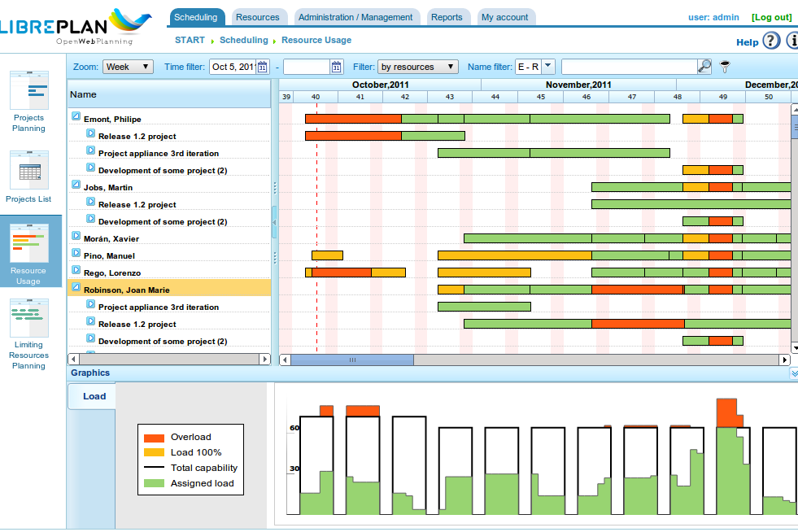798x532 pixels.
Task: Open the Projects Planning sidebar icon
Action: [29, 90]
